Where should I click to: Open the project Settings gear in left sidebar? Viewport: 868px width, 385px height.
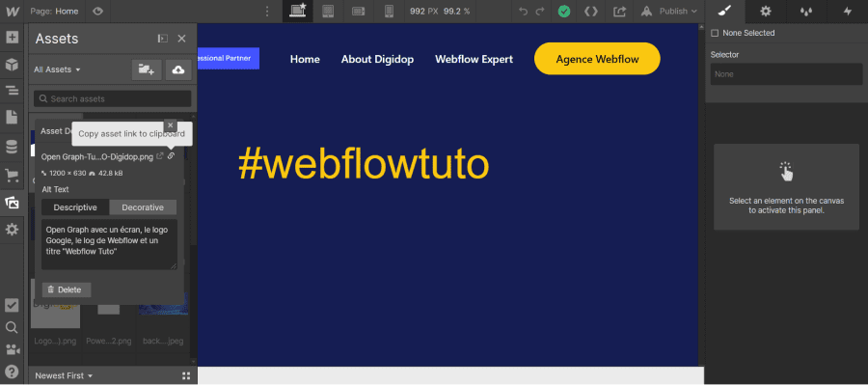12,230
